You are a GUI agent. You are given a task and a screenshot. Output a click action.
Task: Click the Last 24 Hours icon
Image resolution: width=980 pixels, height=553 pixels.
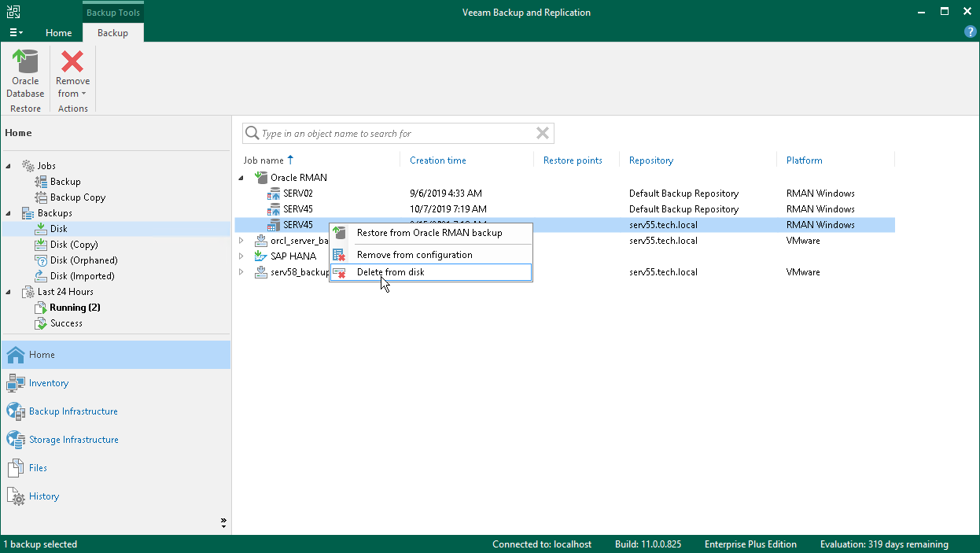pos(28,292)
